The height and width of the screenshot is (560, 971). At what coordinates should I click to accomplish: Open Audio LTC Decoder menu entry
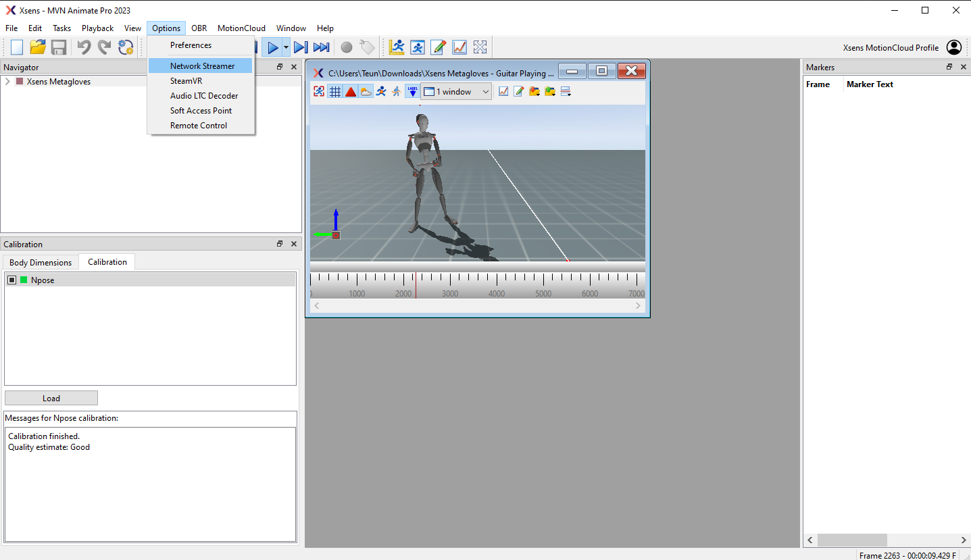point(201,96)
